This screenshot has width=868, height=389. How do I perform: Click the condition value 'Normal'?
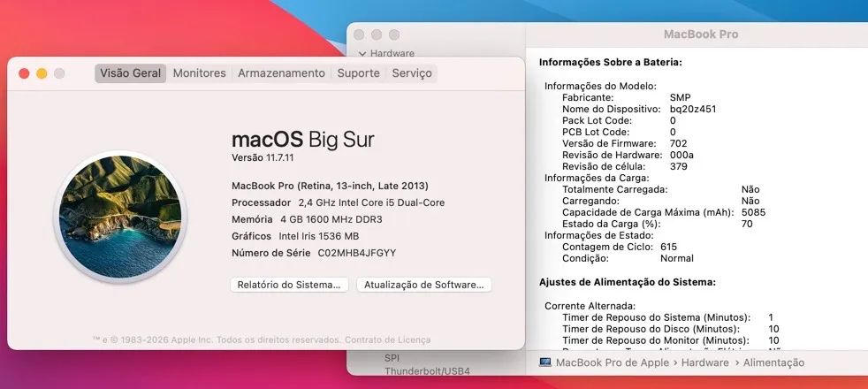676,258
